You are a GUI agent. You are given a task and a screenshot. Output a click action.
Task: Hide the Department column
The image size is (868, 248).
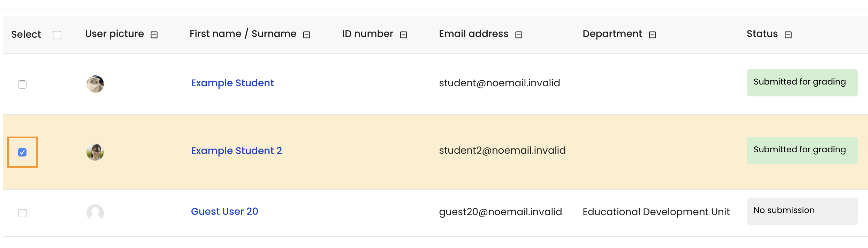point(653,35)
